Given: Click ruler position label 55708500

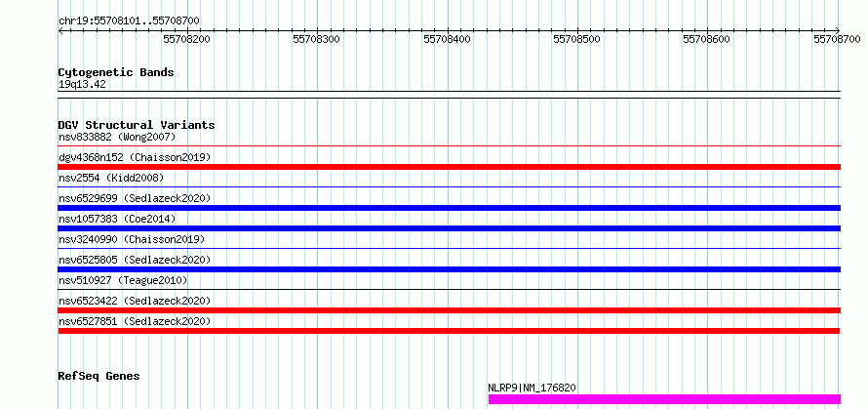Looking at the screenshot, I should (576, 39).
